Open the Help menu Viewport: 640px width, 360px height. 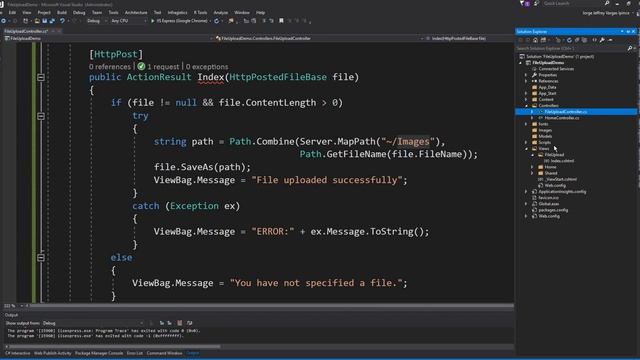click(x=260, y=13)
